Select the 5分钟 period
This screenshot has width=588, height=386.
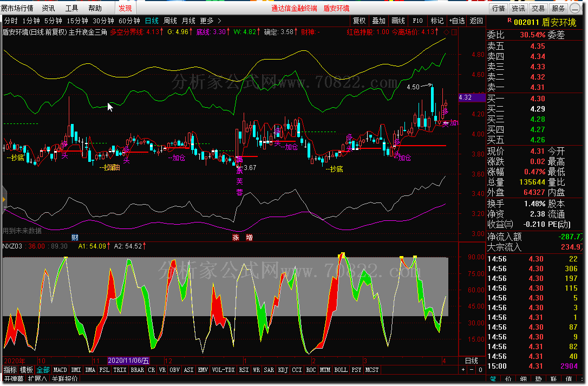tap(53, 21)
